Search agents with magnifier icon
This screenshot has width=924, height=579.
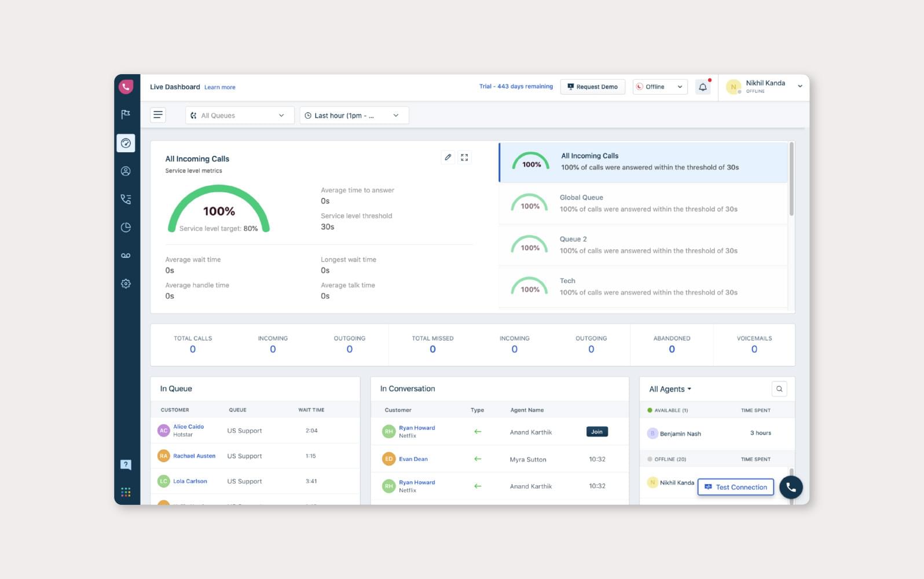coord(779,389)
